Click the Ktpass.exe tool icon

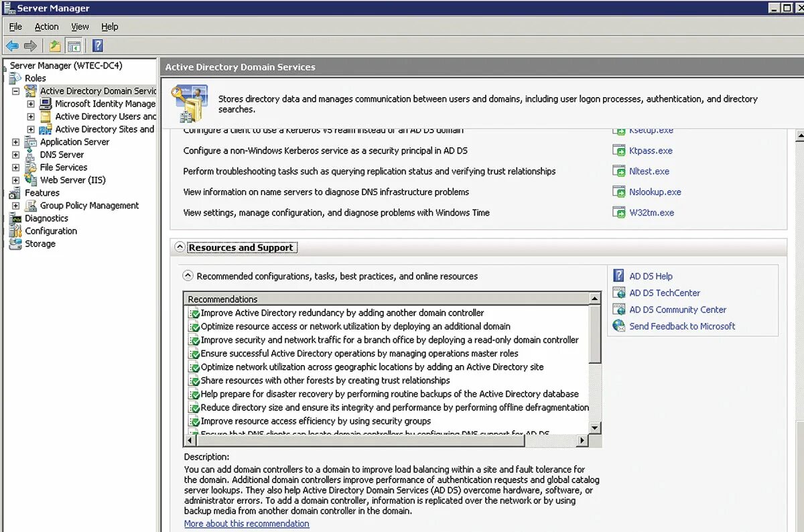pyautogui.click(x=618, y=151)
